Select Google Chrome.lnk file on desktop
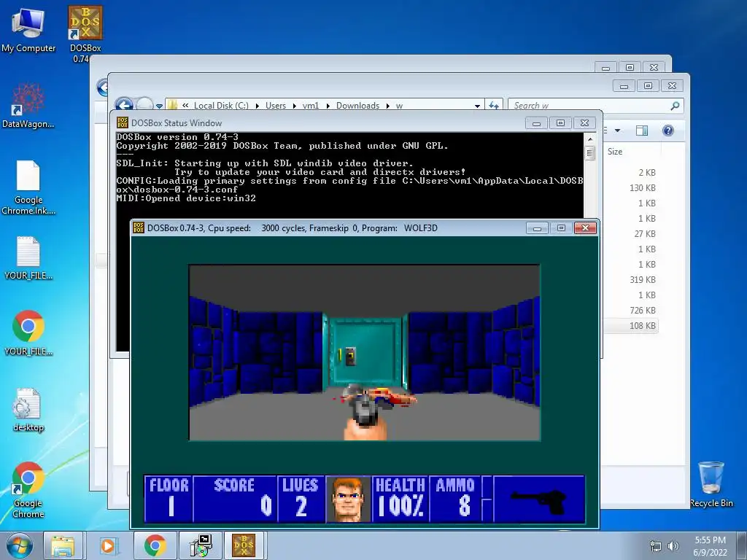 coord(28,187)
